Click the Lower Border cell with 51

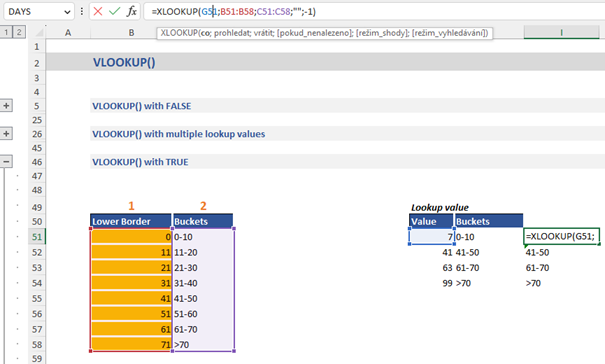pyautogui.click(x=131, y=314)
